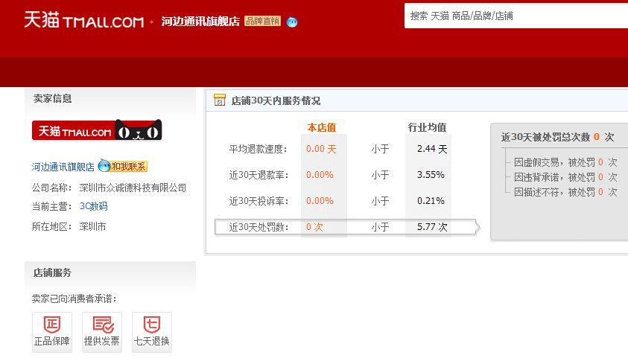
Task: Open the Tmall cat logo in seller info
Action: (x=97, y=130)
